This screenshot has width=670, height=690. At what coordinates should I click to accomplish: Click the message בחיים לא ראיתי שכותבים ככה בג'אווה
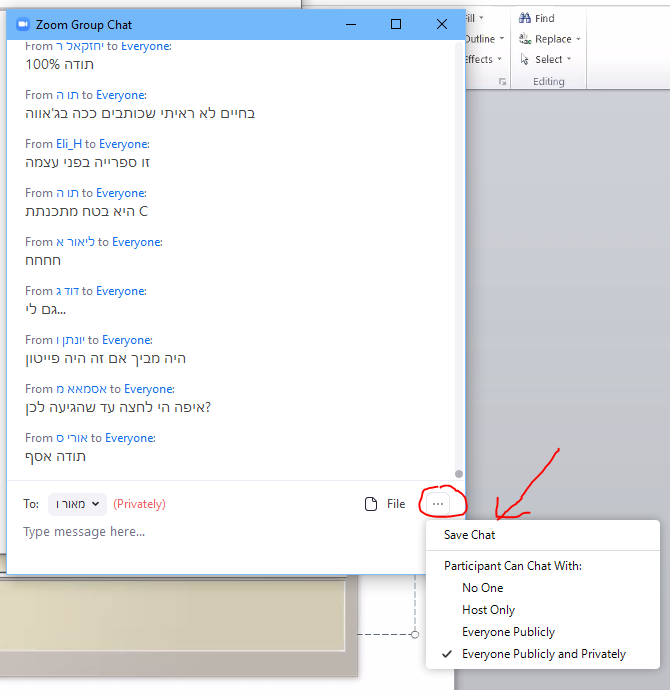pos(140,114)
